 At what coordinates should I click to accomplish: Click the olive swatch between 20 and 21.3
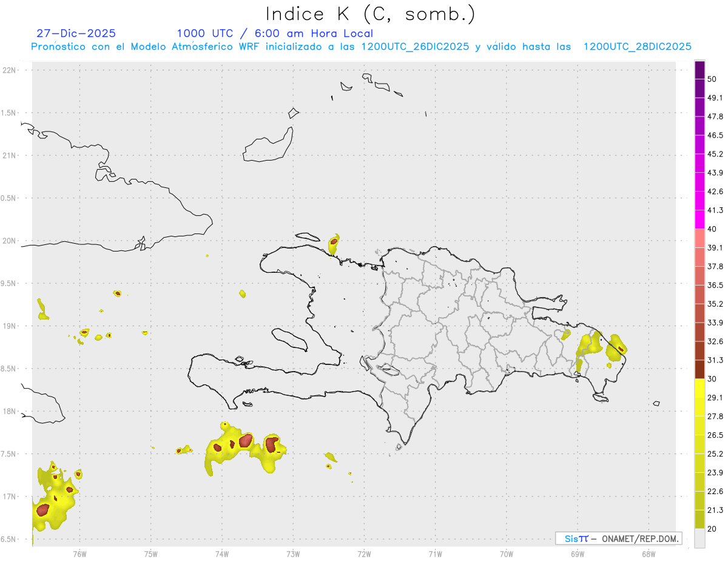tap(700, 519)
